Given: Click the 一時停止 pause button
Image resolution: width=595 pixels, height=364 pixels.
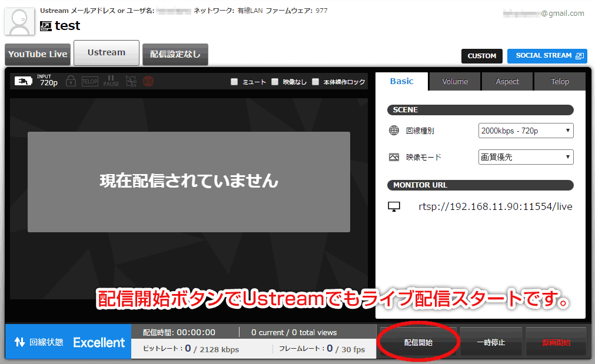Looking at the screenshot, I should (491, 342).
